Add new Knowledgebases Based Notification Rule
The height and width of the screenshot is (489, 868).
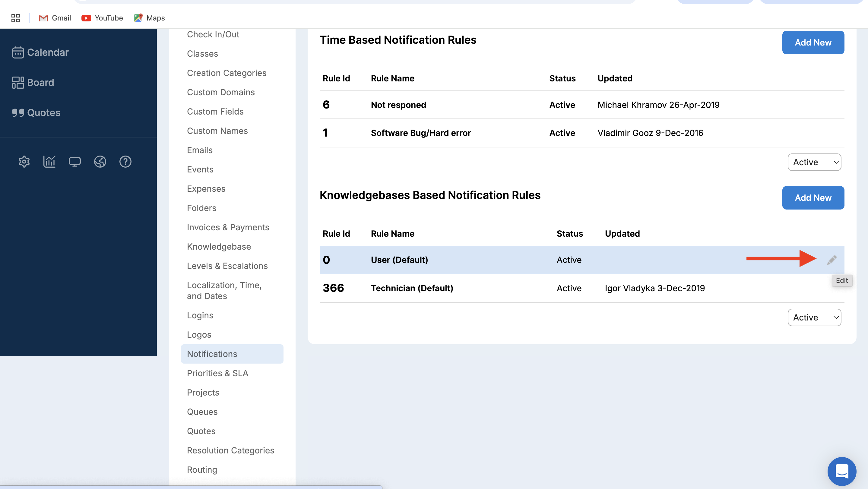pyautogui.click(x=813, y=198)
